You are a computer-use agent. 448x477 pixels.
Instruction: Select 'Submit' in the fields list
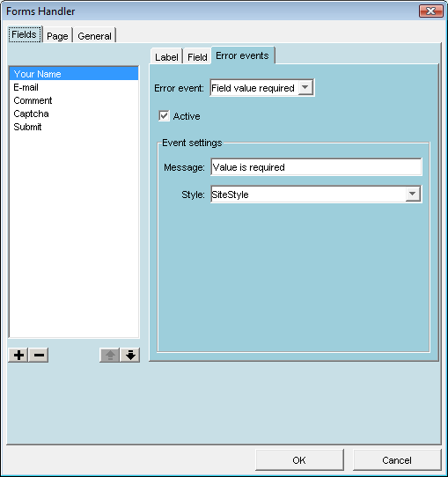pos(74,127)
